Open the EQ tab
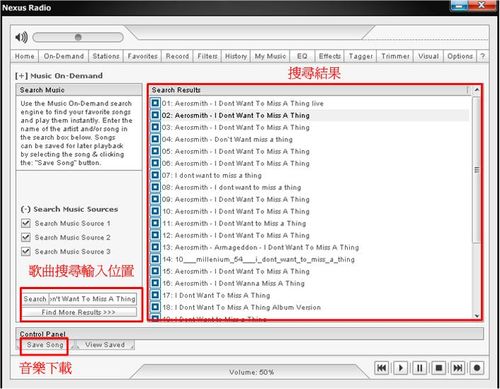 click(302, 56)
